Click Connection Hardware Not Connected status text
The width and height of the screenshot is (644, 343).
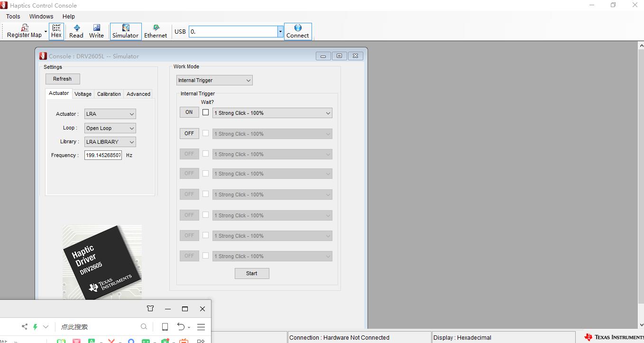click(339, 338)
